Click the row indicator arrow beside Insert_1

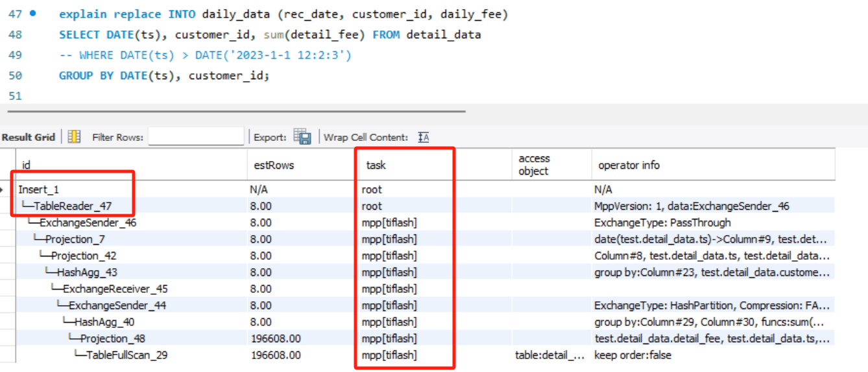tap(3, 190)
